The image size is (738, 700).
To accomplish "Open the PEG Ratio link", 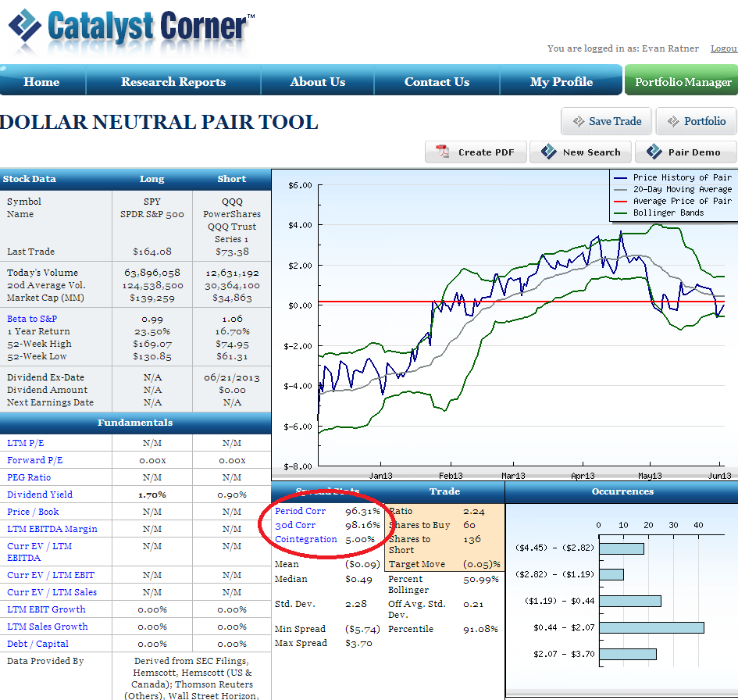I will tap(29, 477).
